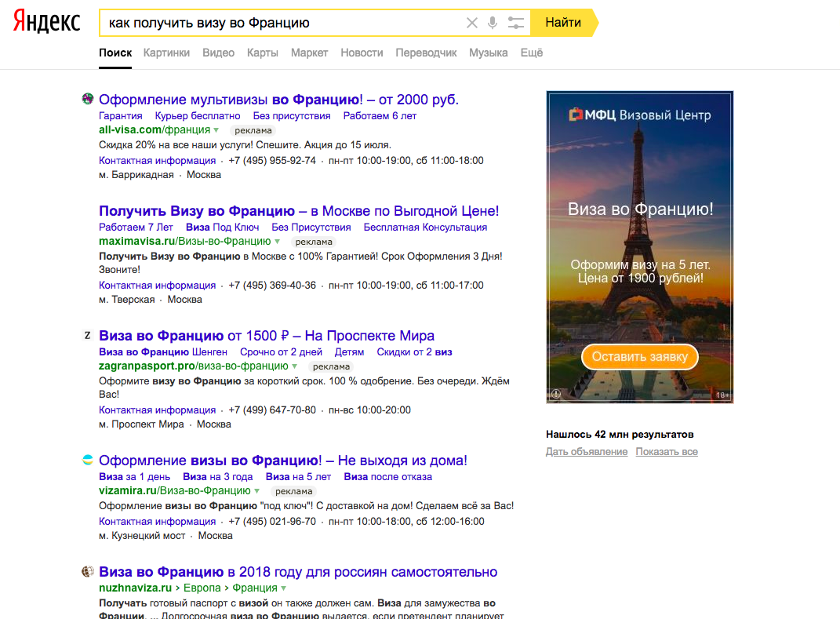The image size is (840, 619).
Task: Open the all-visa.com result favicon
Action: tap(87, 99)
